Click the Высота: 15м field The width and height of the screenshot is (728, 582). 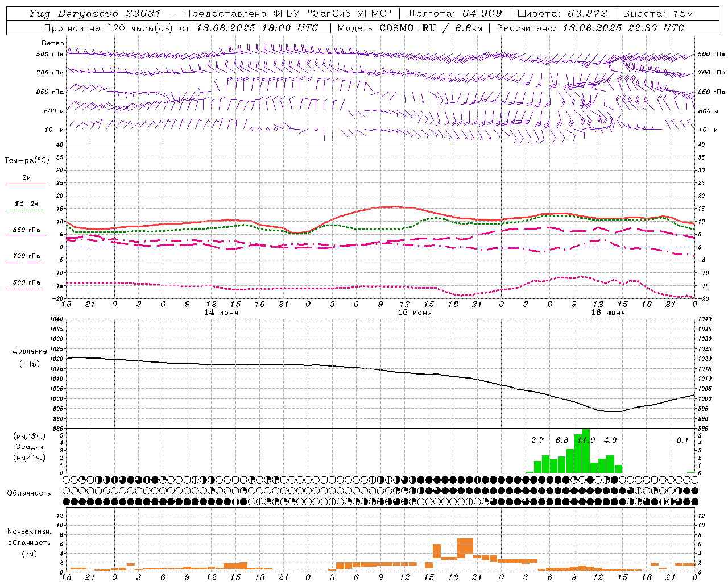point(658,14)
